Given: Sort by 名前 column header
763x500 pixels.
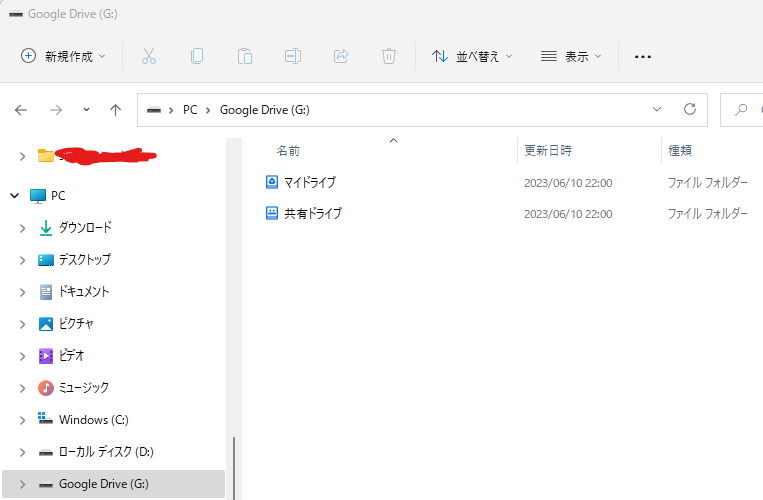Looking at the screenshot, I should [288, 151].
